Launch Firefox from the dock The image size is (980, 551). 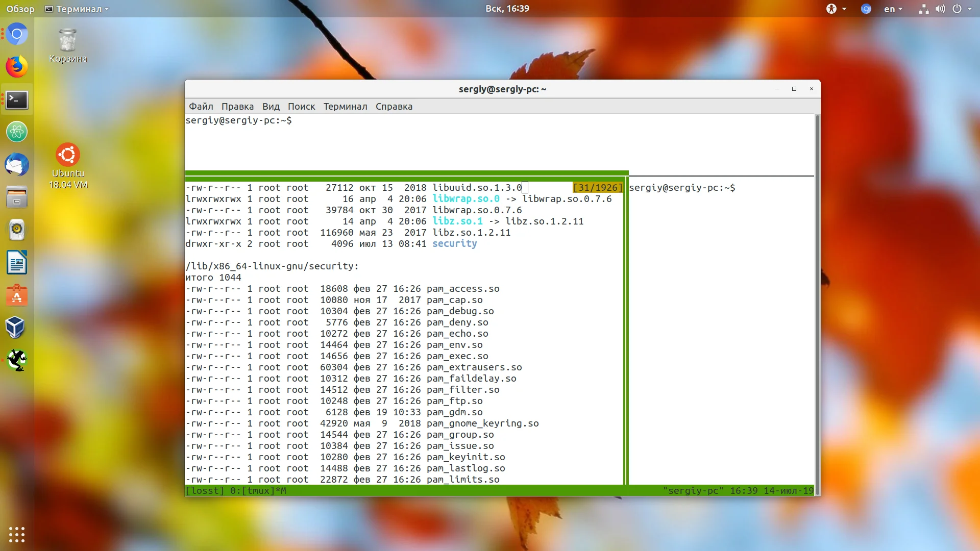click(17, 67)
